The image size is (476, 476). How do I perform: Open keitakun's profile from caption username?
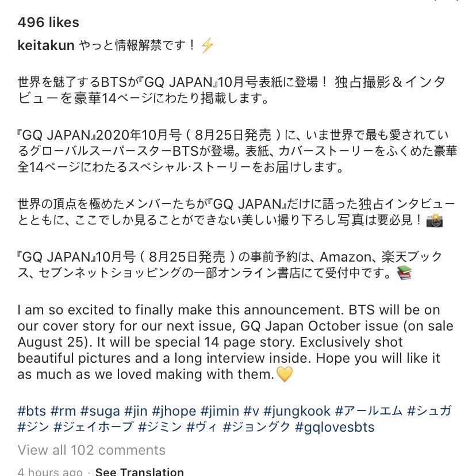coord(46,45)
